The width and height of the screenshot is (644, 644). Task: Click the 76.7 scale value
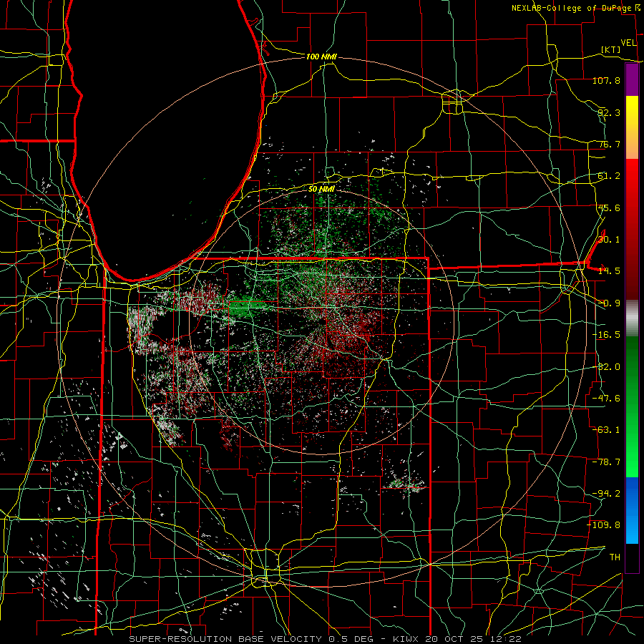(x=609, y=144)
